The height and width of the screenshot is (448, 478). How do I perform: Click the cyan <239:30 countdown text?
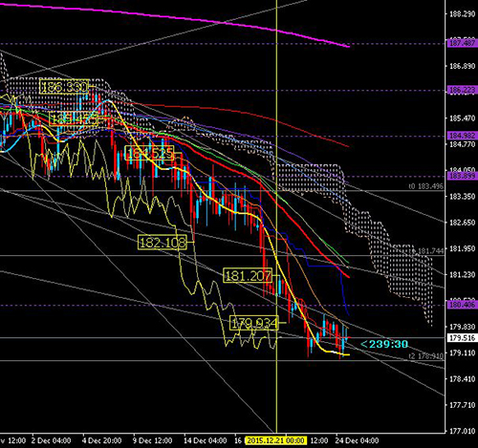384,344
